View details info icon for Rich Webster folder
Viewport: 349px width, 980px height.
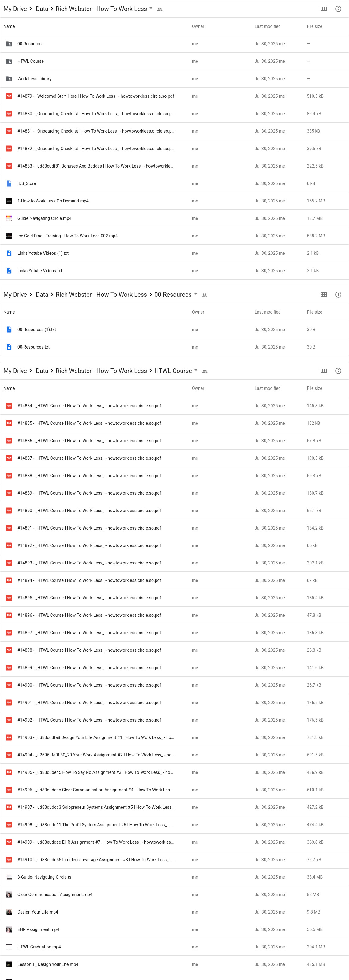[338, 9]
